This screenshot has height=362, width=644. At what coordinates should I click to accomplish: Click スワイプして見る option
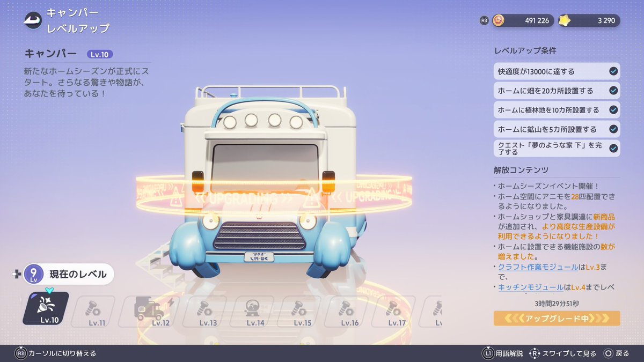569,353
